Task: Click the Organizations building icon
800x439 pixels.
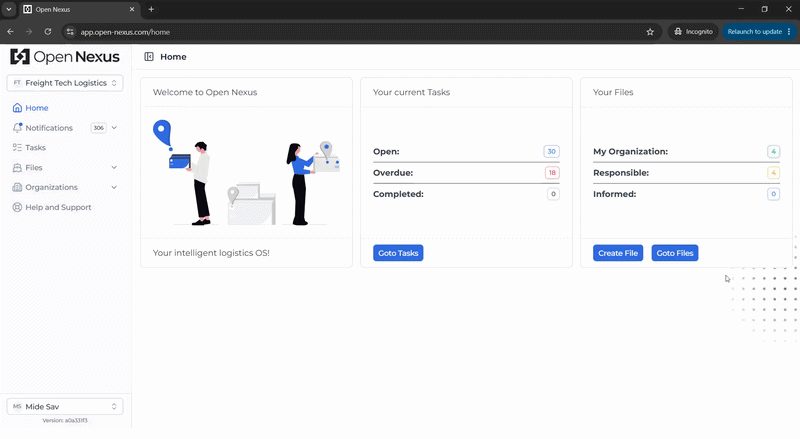Action: pyautogui.click(x=17, y=187)
